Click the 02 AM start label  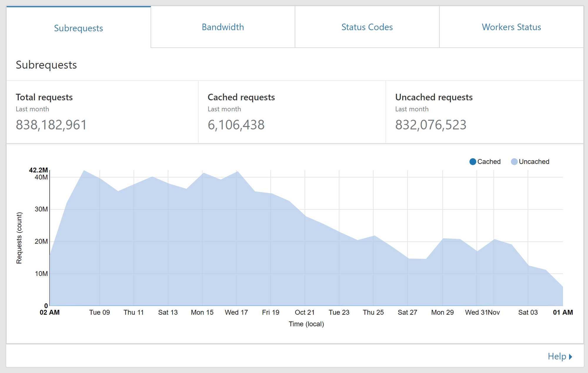pyautogui.click(x=50, y=312)
